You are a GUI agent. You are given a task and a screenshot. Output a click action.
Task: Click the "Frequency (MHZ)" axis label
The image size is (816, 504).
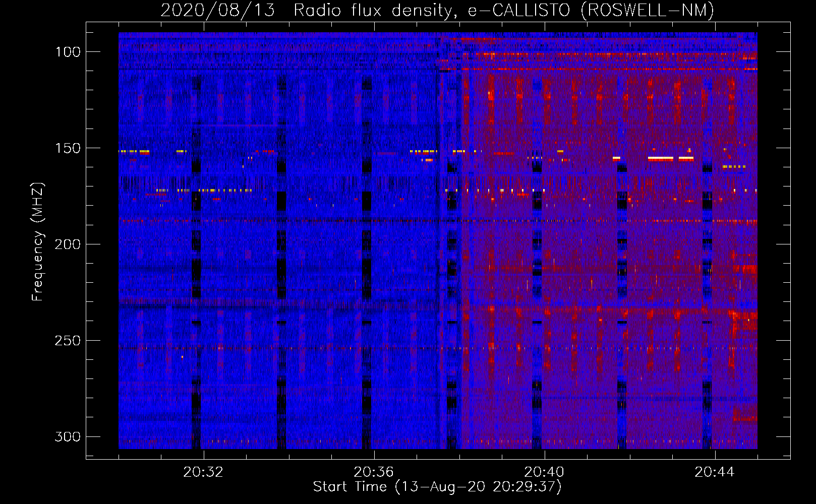coord(38,242)
